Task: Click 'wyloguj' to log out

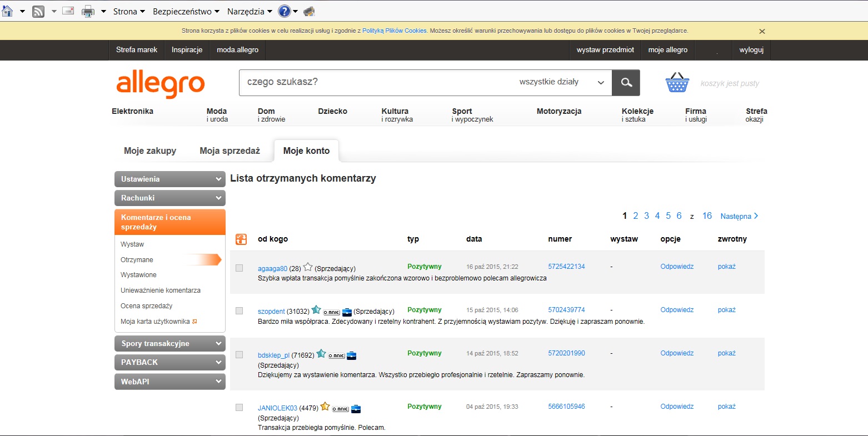Action: 751,50
